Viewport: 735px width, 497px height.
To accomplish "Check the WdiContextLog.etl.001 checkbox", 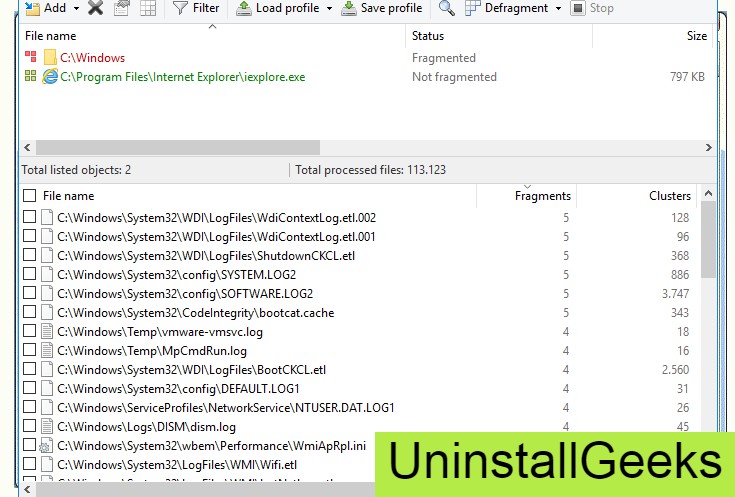I will tap(30, 236).
